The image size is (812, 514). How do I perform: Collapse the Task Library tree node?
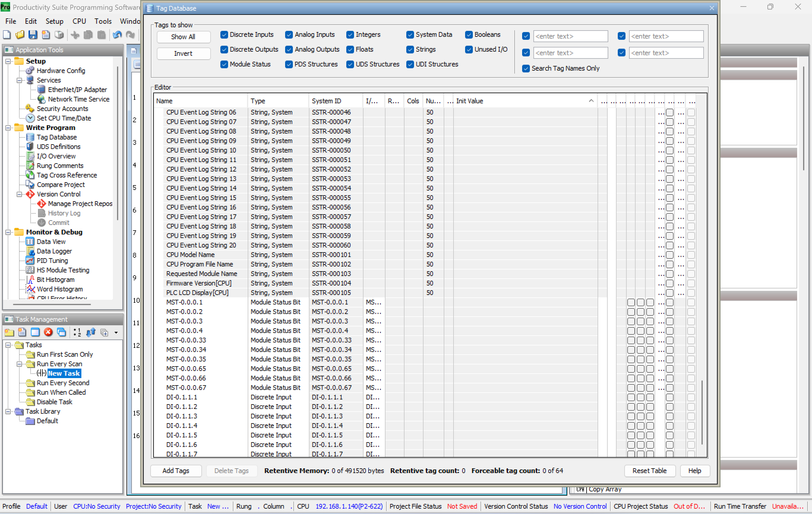8,411
